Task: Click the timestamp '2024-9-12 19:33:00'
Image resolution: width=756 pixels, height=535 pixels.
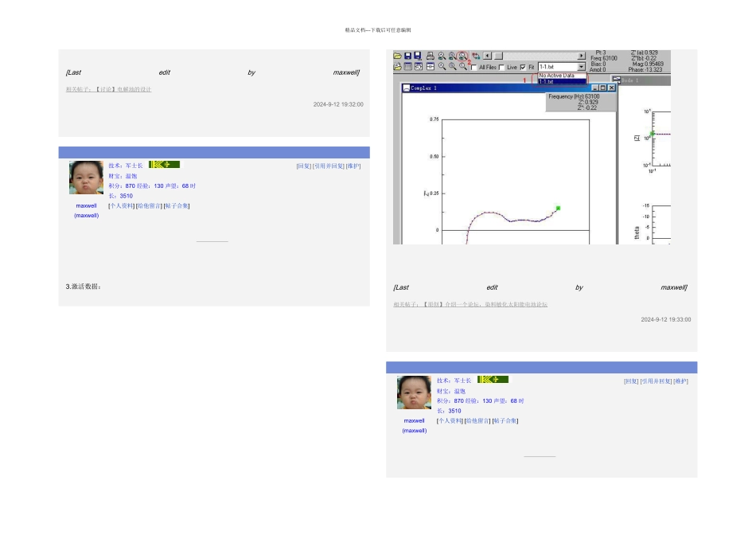Action: click(x=666, y=319)
